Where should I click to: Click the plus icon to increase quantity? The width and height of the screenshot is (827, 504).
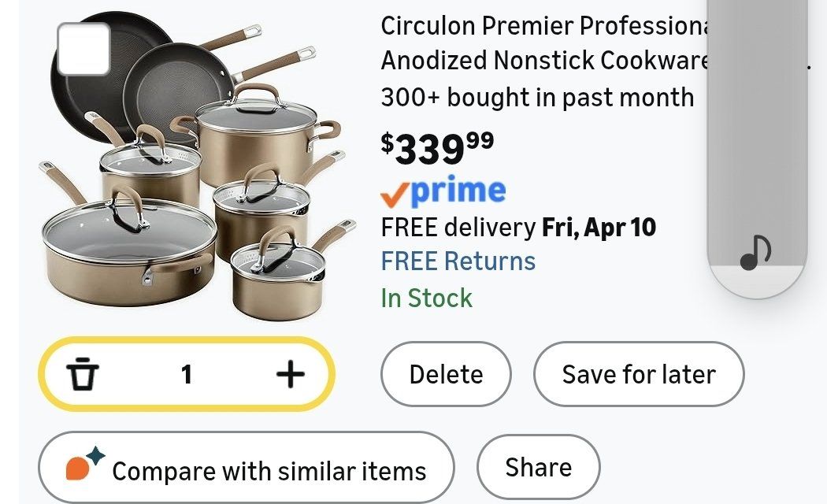290,375
